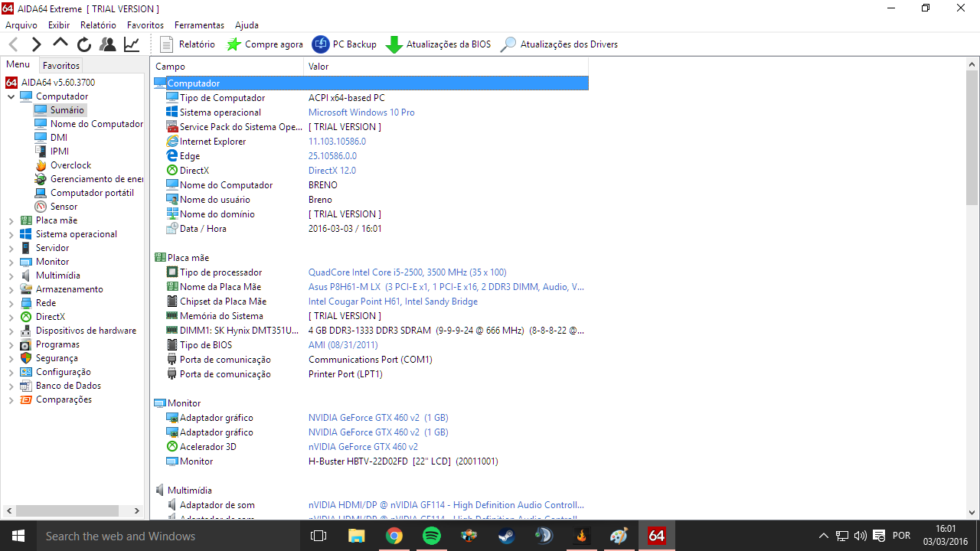This screenshot has height=551, width=980.
Task: Open the Favoritos menu
Action: coord(145,25)
